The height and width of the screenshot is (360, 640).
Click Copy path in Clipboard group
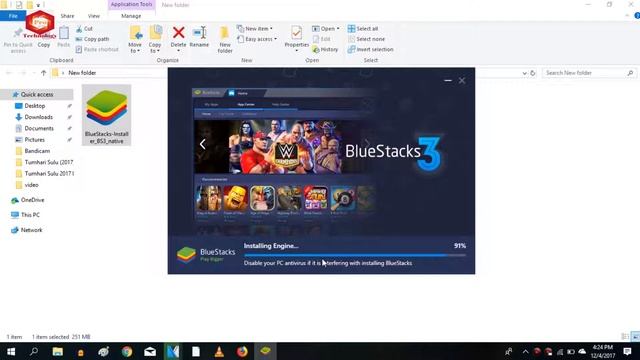[x=92, y=39]
